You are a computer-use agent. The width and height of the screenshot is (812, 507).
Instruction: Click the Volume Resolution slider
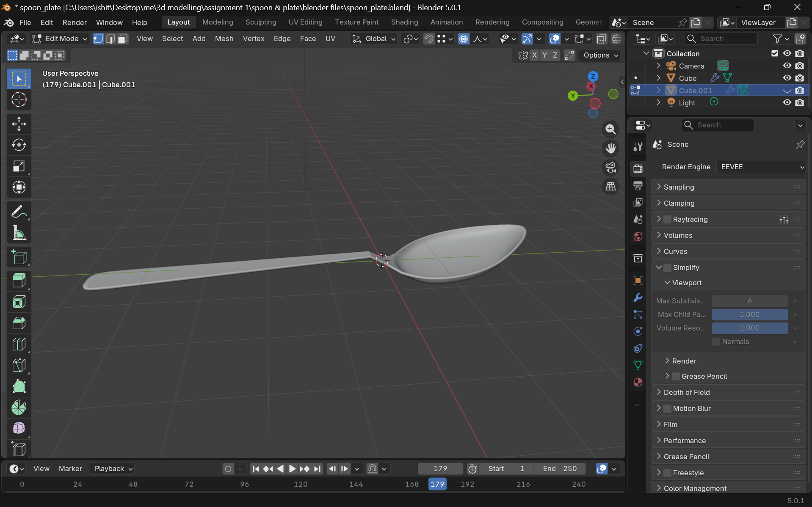[750, 328]
